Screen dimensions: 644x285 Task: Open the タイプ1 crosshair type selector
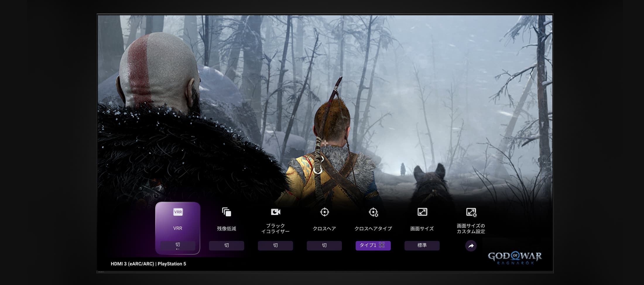click(373, 245)
